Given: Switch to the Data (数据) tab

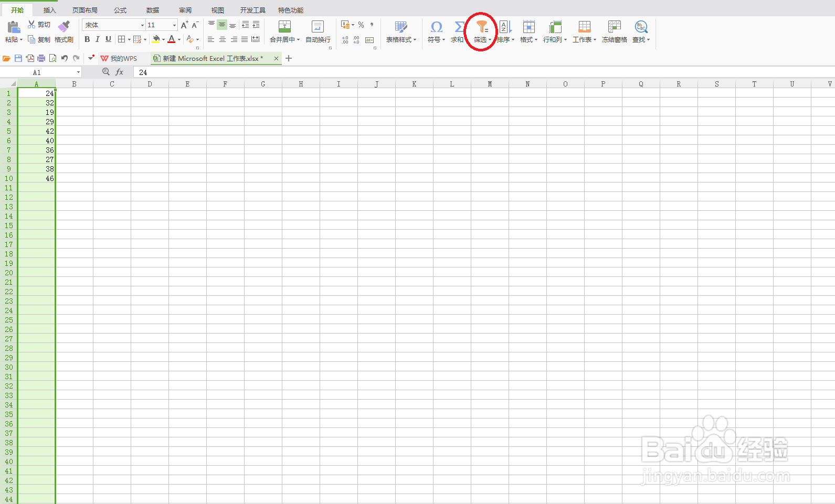Looking at the screenshot, I should 153,10.
